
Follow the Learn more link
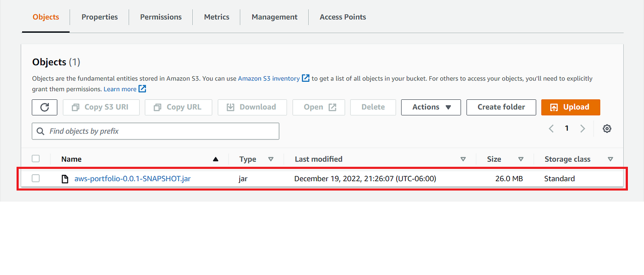120,89
